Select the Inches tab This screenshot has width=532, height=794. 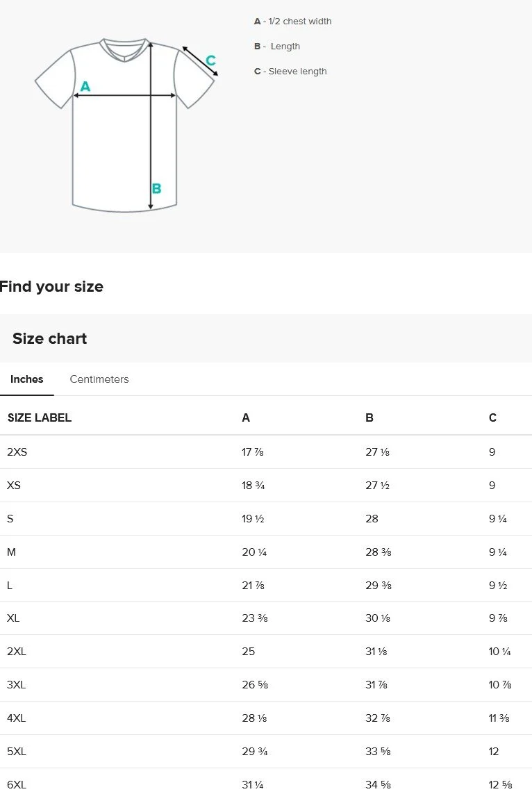pyautogui.click(x=27, y=379)
